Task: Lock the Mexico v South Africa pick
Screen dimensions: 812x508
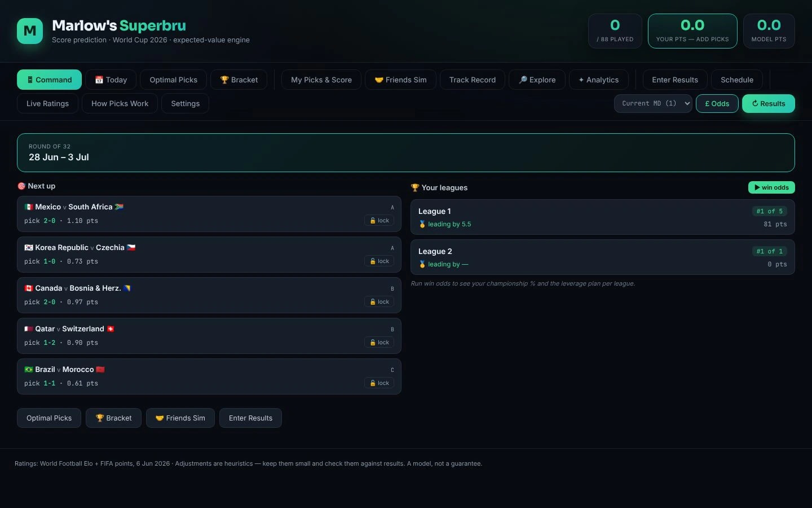Action: 379,221
